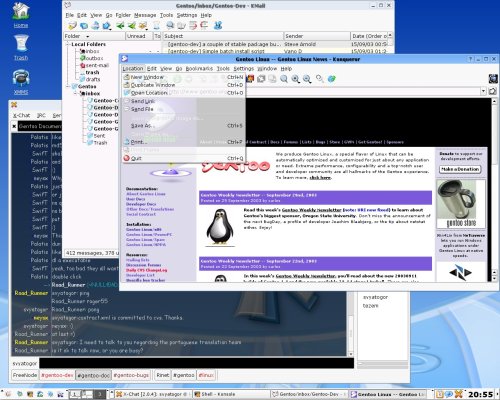Switch to virtual desktop 3 in the pager
The height and width of the screenshot is (400, 500).
pyautogui.click(x=100, y=394)
